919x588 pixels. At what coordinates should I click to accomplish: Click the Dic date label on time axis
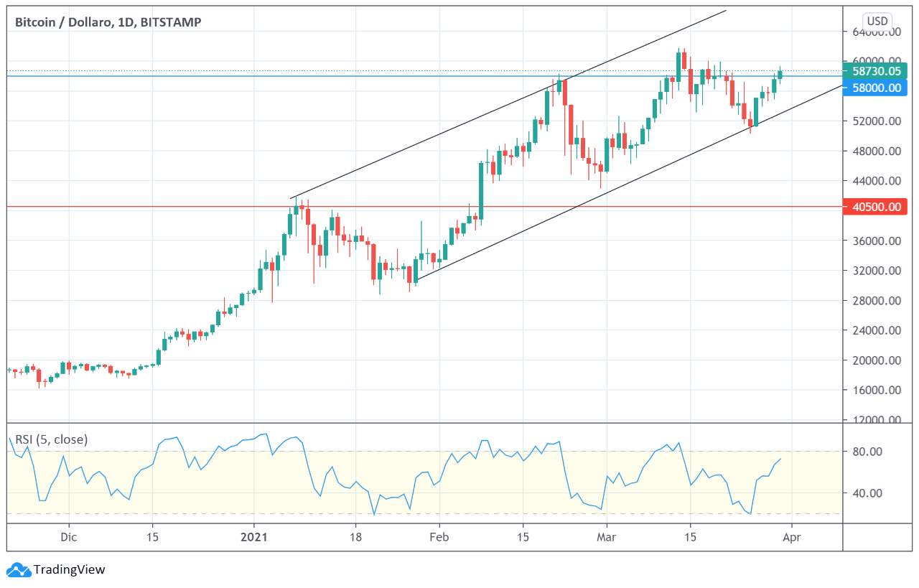click(68, 537)
